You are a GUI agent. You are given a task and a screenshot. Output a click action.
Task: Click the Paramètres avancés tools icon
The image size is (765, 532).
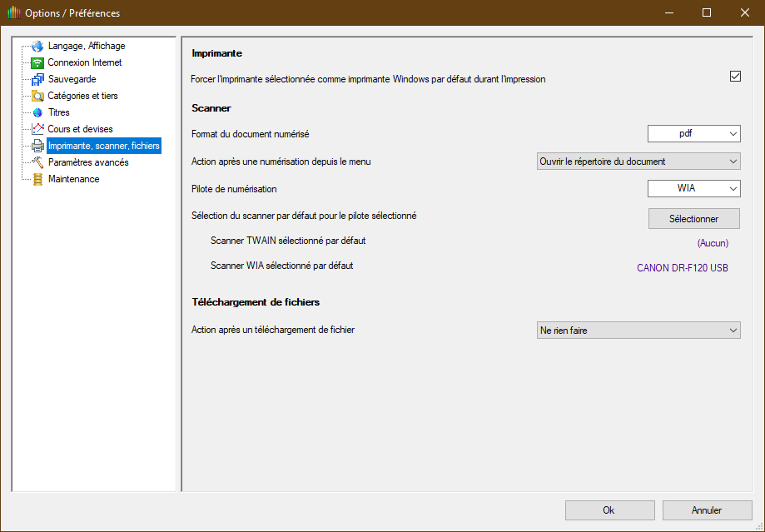[37, 163]
